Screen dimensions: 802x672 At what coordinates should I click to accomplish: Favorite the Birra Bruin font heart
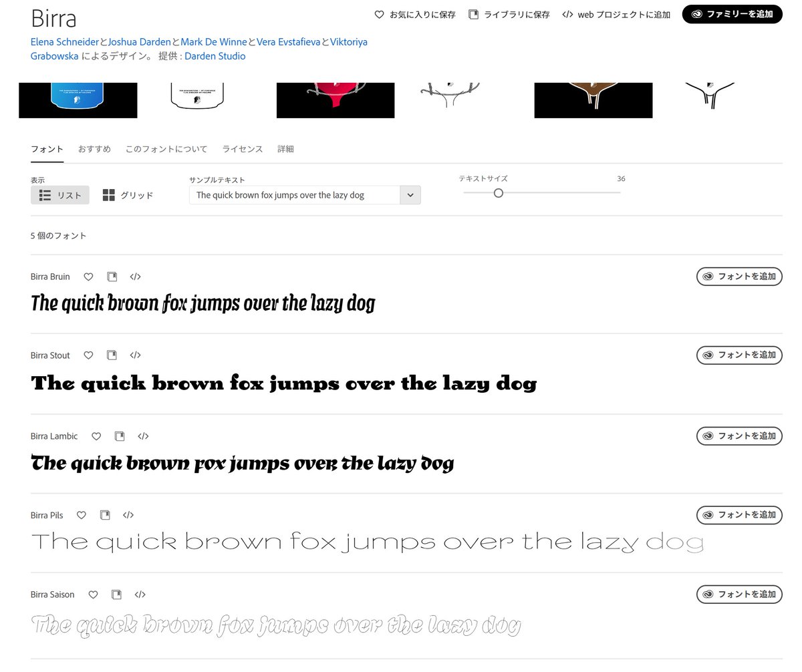88,277
